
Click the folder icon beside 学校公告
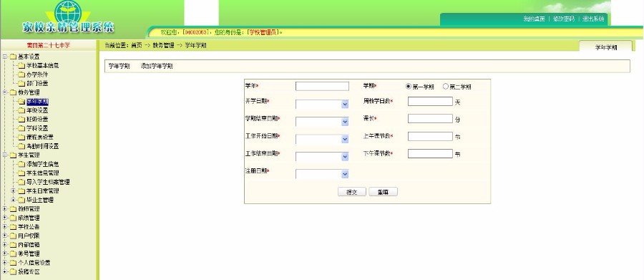point(13,226)
